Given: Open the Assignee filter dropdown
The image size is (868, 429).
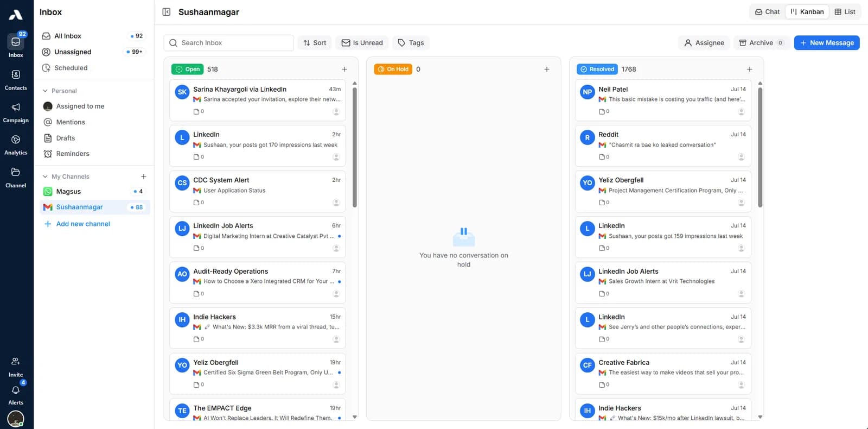Looking at the screenshot, I should (x=704, y=43).
